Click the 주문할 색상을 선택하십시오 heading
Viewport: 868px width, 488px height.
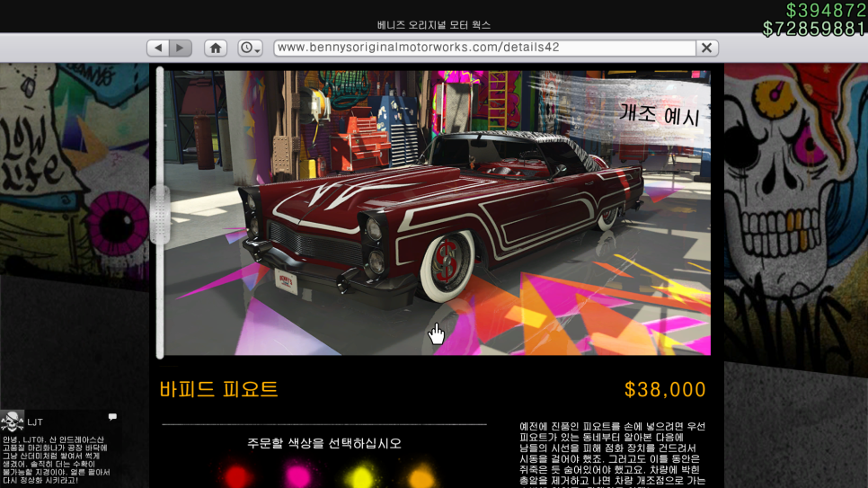[323, 443]
